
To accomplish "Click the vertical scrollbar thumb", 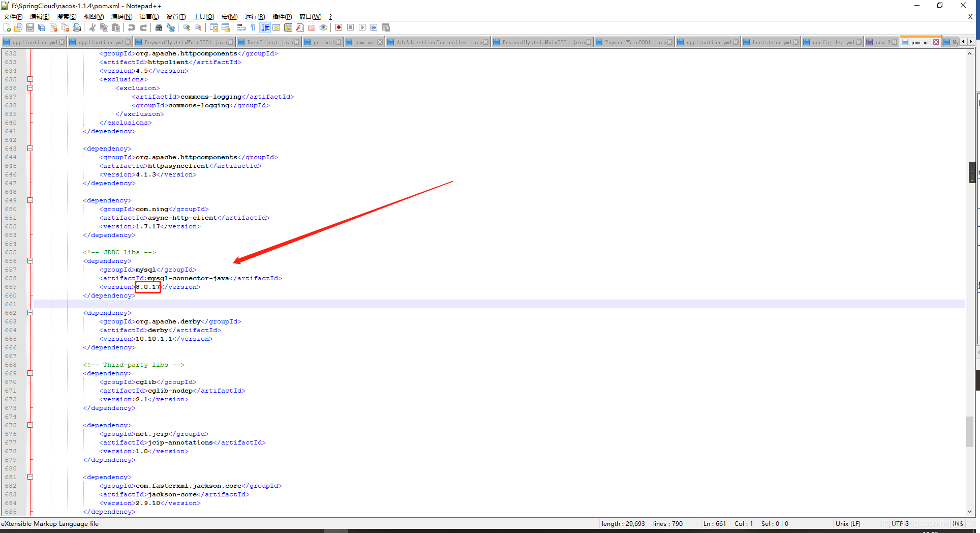I will 970,432.
